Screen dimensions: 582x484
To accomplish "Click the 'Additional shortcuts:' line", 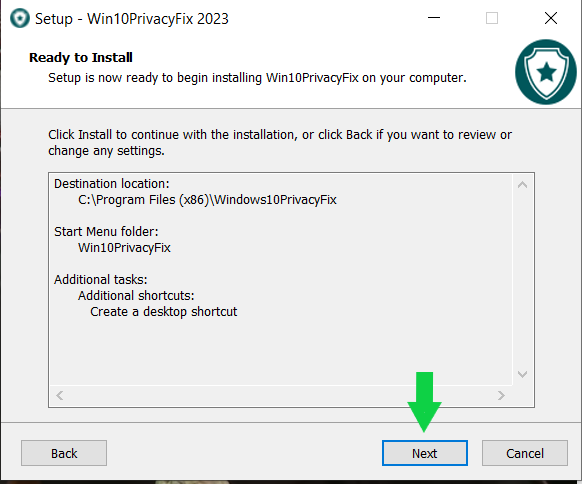I will tap(136, 295).
